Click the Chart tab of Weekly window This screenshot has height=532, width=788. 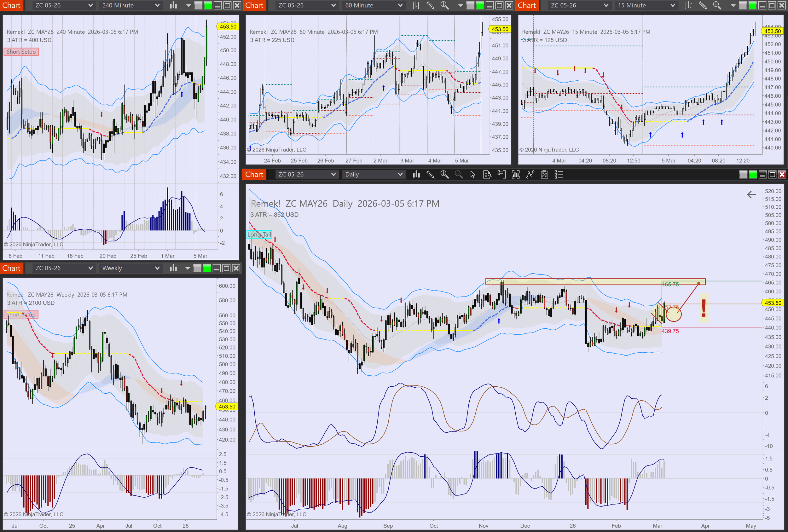tap(12, 268)
